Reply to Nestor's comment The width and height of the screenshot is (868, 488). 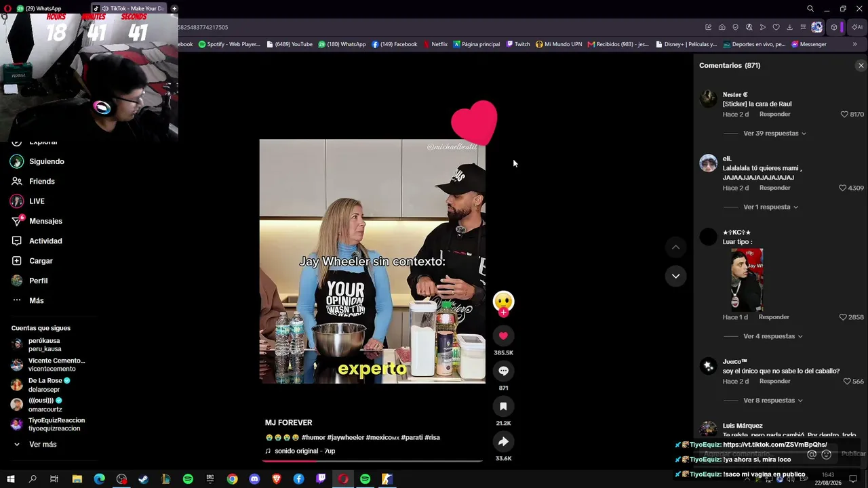point(774,115)
